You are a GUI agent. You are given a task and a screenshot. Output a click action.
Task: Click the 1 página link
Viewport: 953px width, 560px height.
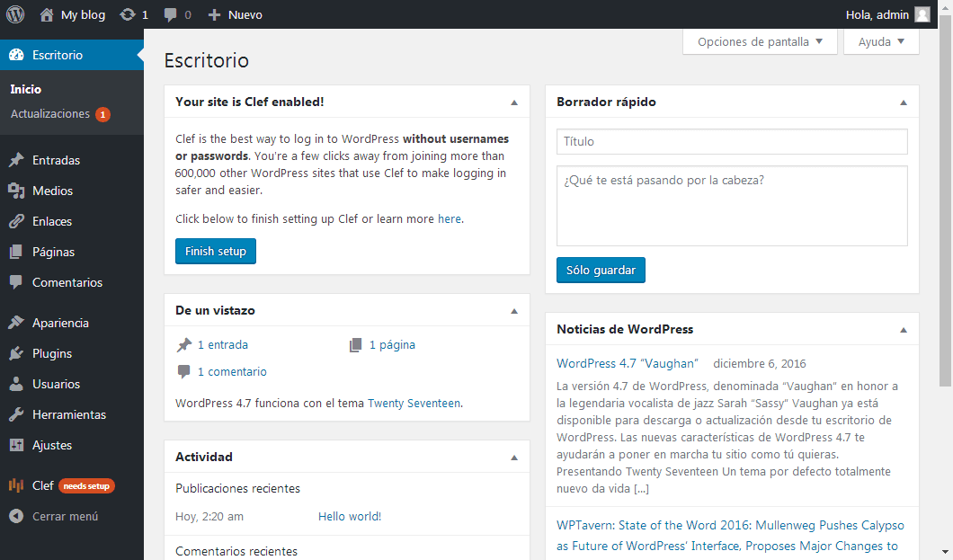pyautogui.click(x=392, y=345)
